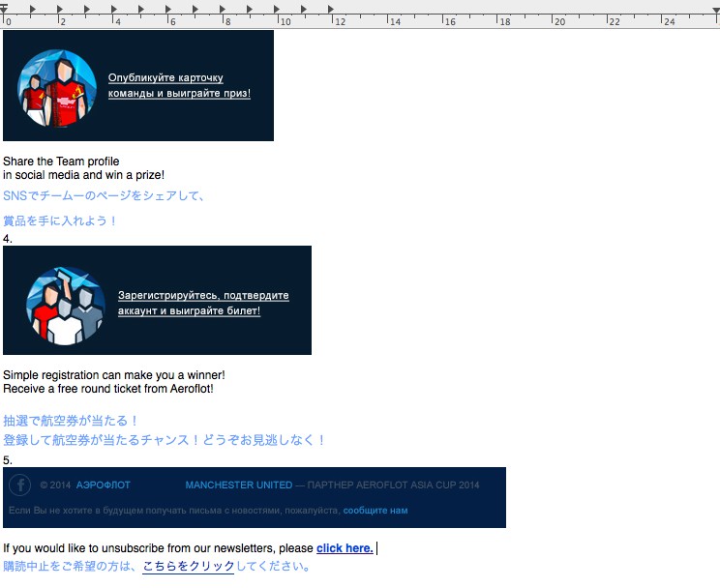Open the MANCHESTER UNITED footer link
This screenshot has height=588, width=720.
(x=239, y=485)
